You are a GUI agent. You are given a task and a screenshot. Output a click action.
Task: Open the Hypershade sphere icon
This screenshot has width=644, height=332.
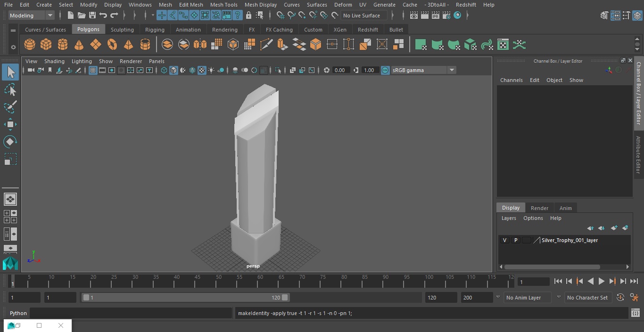(457, 16)
